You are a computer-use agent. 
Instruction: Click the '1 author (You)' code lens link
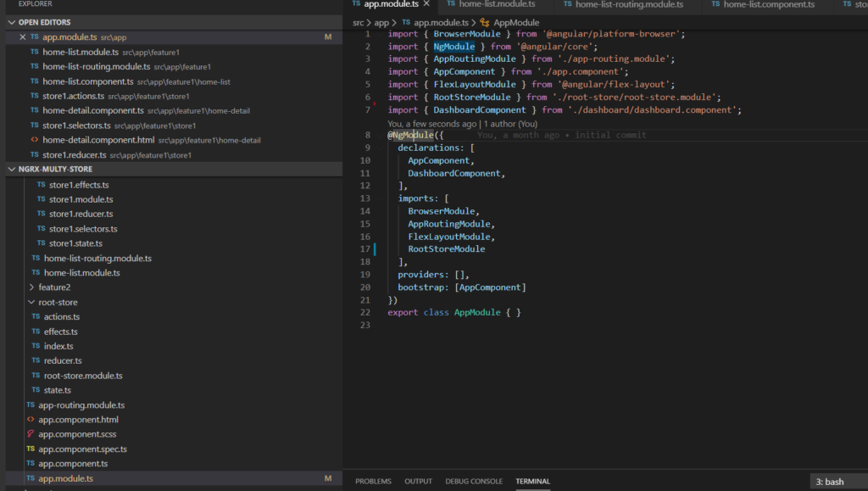pos(510,124)
